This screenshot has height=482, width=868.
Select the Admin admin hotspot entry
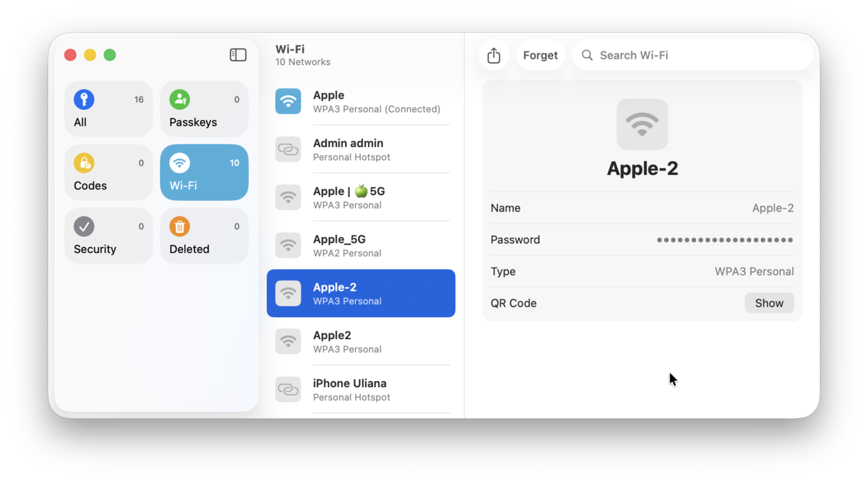[x=361, y=149]
